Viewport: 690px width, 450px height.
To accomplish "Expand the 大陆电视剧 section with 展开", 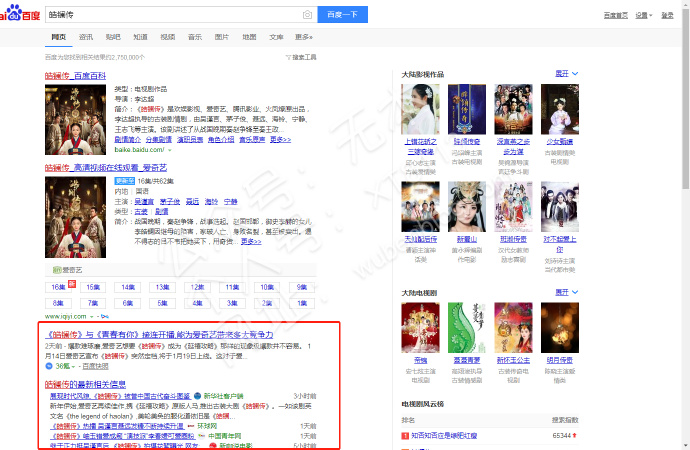I will 567,292.
